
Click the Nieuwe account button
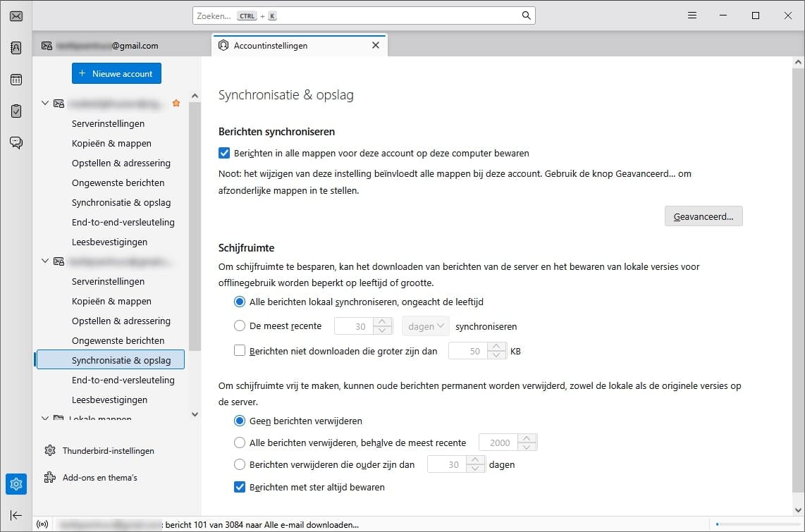[x=116, y=73]
